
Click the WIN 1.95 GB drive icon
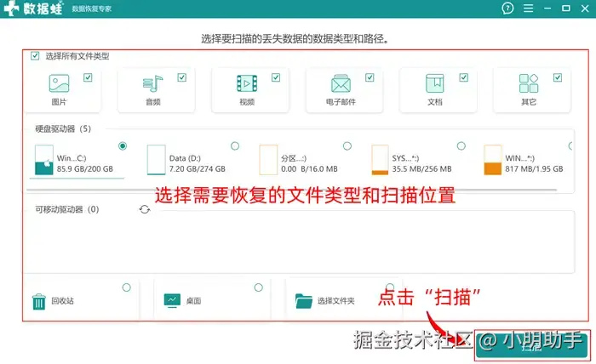[x=493, y=160]
